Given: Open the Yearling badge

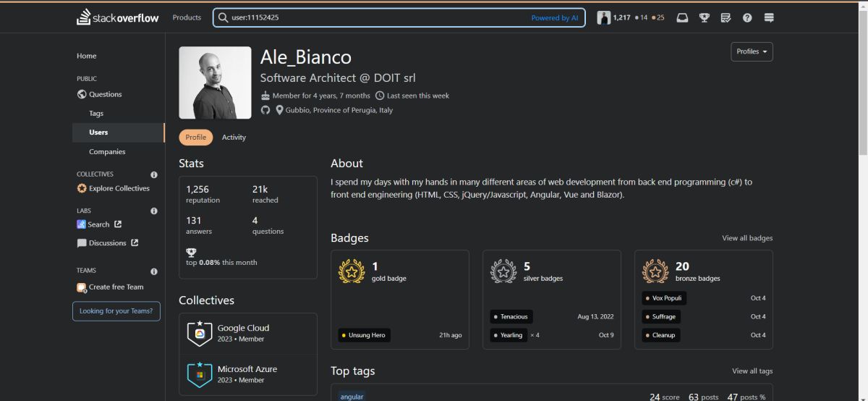Looking at the screenshot, I should pos(509,335).
